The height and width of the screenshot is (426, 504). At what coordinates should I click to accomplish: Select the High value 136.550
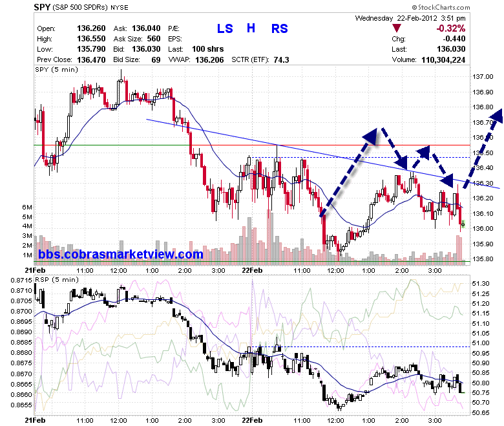point(91,39)
